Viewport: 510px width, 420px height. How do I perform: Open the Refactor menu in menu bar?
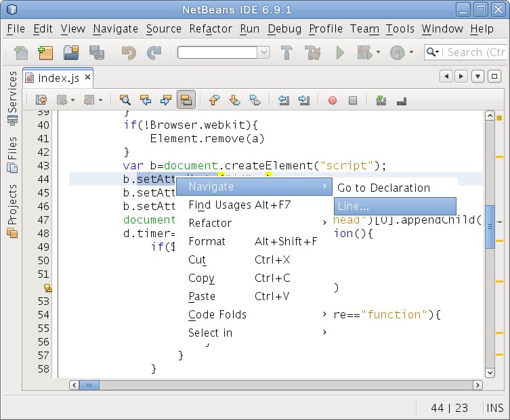pyautogui.click(x=211, y=28)
